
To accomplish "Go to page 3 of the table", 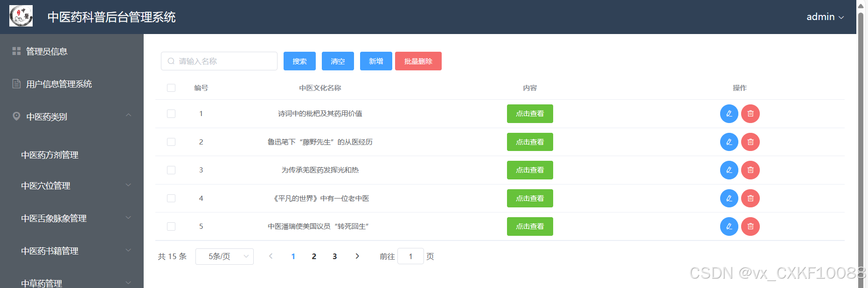I will pyautogui.click(x=334, y=256).
